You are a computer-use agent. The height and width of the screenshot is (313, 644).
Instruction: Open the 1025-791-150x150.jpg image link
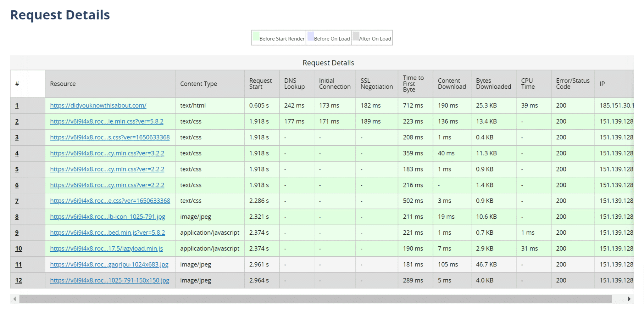click(109, 280)
